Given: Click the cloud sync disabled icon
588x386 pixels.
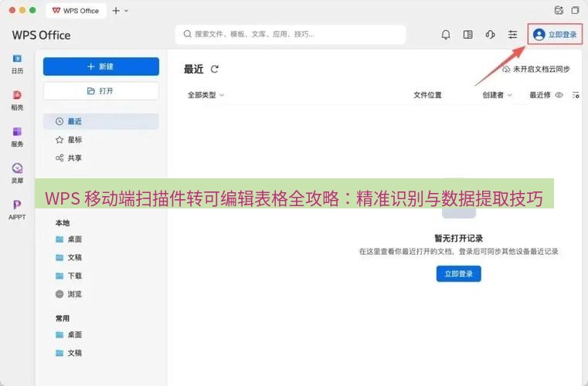Looking at the screenshot, I should [x=506, y=69].
